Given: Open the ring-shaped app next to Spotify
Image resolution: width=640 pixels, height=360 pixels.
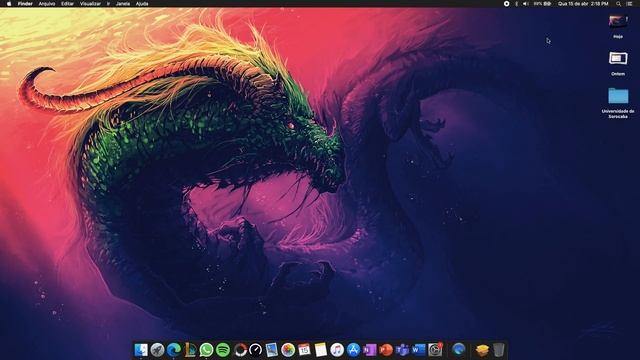Looking at the screenshot, I should point(240,350).
